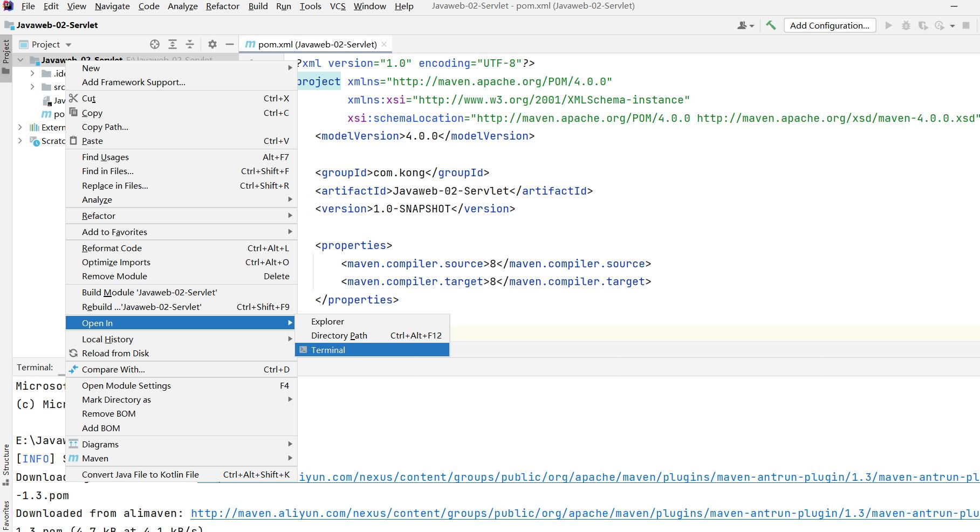Click the locate-in-project-tree crosshair icon
Image resolution: width=980 pixels, height=532 pixels.
[155, 44]
